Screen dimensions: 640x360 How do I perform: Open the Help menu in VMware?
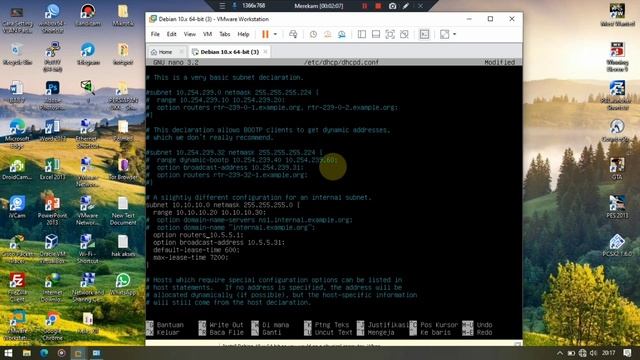pos(243,34)
